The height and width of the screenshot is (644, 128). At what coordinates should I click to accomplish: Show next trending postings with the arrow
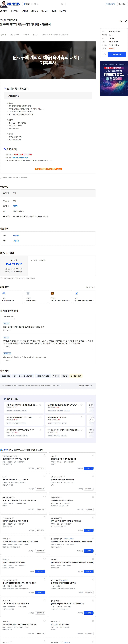pos(93,420)
